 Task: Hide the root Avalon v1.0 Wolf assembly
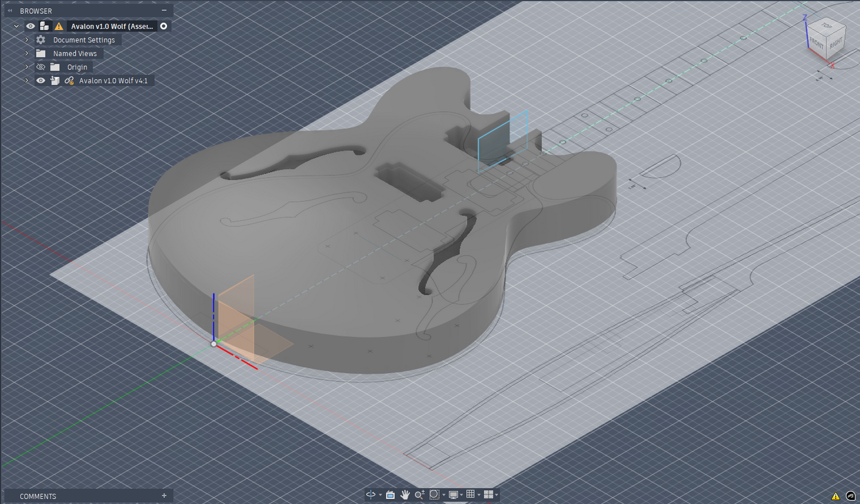[30, 26]
